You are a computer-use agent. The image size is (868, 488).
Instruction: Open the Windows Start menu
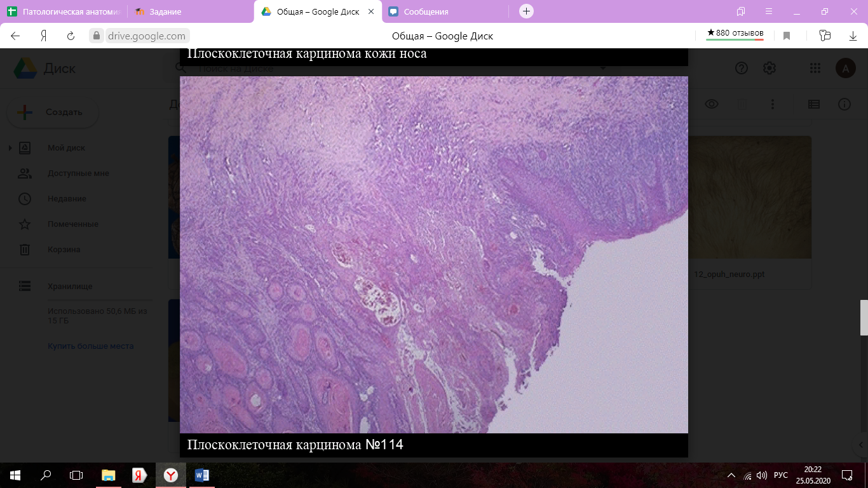coord(15,475)
